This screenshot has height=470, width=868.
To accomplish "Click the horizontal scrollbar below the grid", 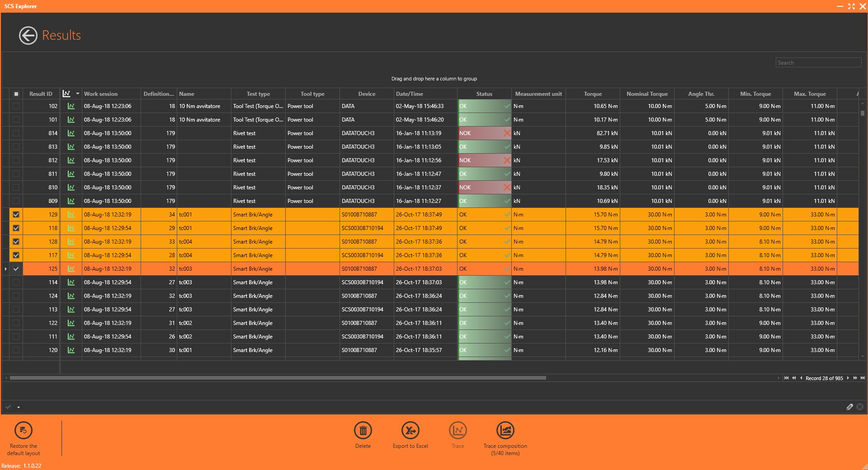I will [271, 378].
